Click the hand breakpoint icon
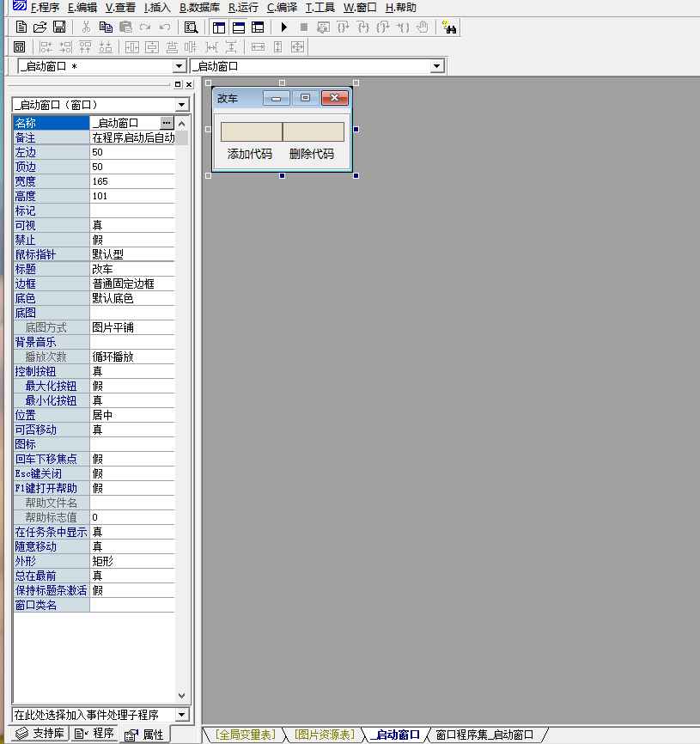This screenshot has height=744, width=700. [422, 27]
